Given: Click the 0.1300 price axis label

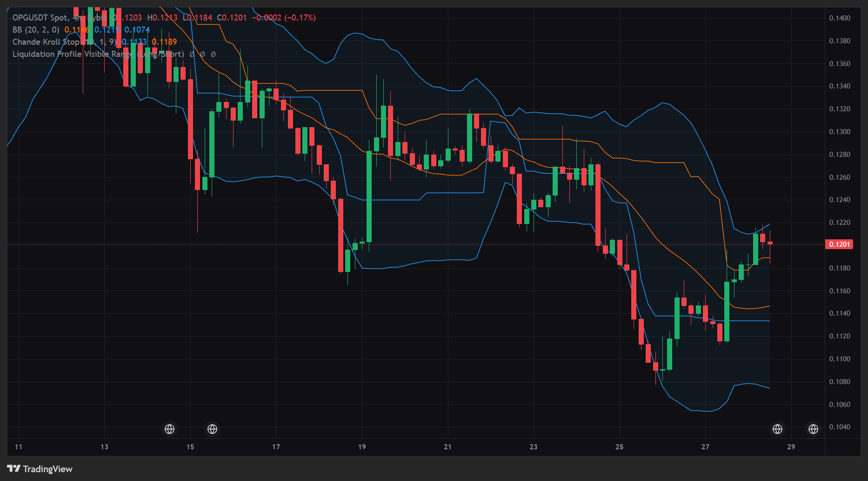Looking at the screenshot, I should click(x=840, y=132).
